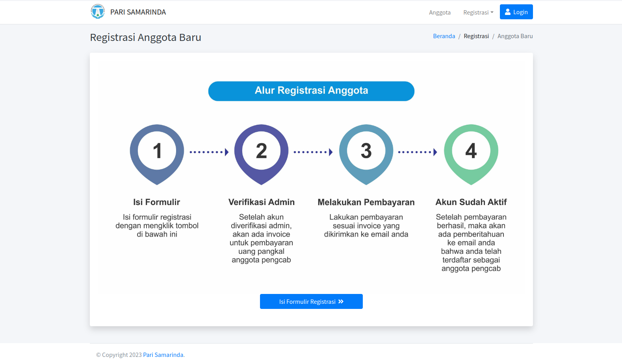
Task: Click the PARI SAMARINDA brand text
Action: 138,12
